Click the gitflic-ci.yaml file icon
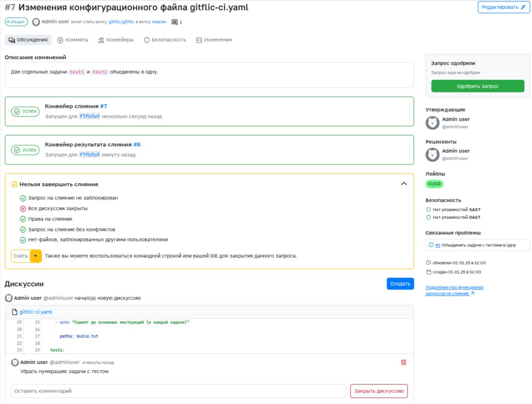Image resolution: width=532 pixels, height=404 pixels. [14, 312]
